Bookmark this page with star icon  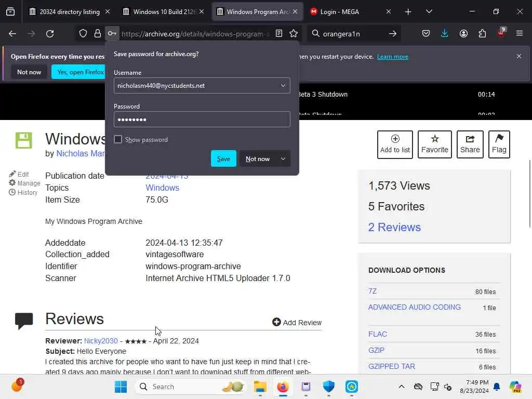(294, 34)
